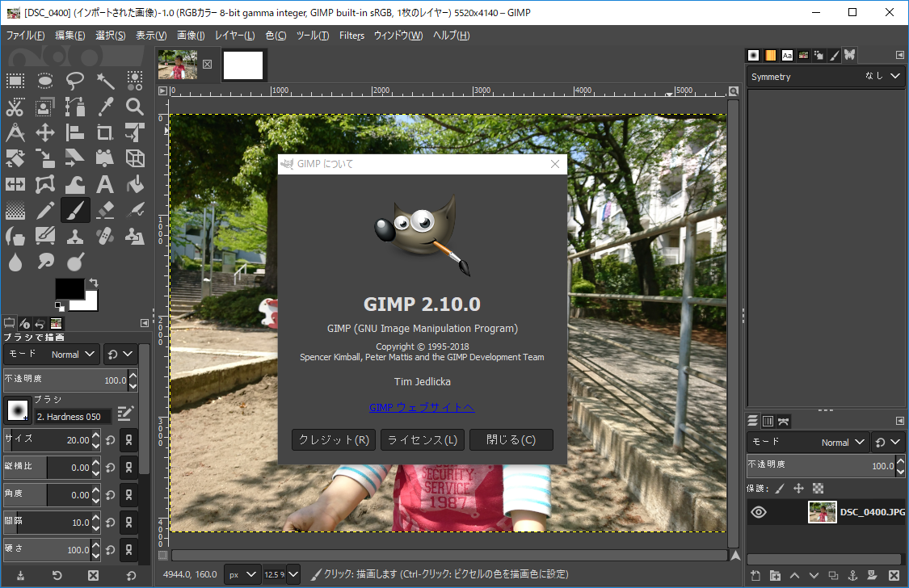Select the Text tool
Image resolution: width=909 pixels, height=588 pixels.
coord(105,185)
